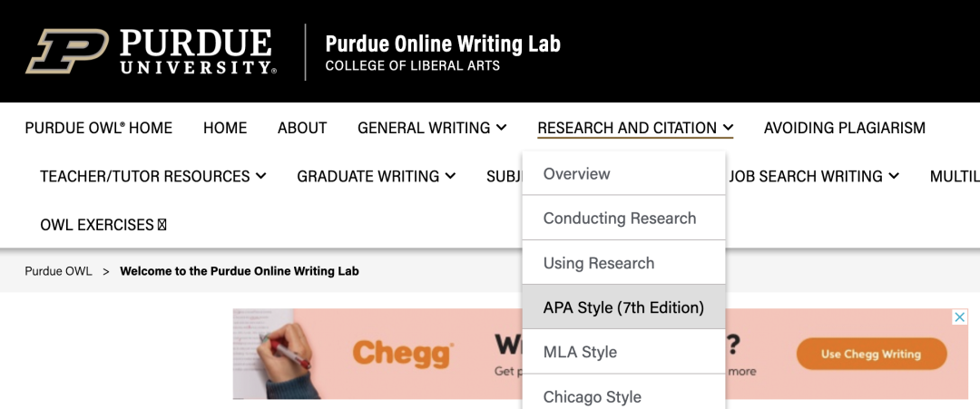980x409 pixels.
Task: Choose MLA Style from the dropdown
Action: click(x=623, y=352)
